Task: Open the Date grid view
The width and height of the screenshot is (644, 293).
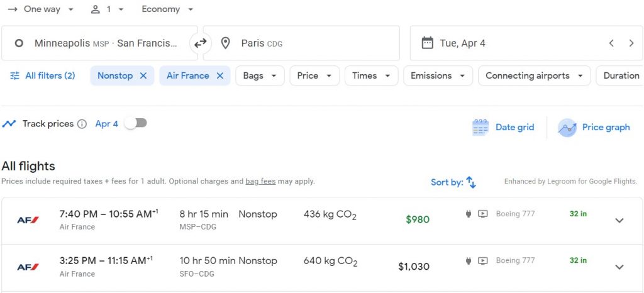Action: click(503, 128)
